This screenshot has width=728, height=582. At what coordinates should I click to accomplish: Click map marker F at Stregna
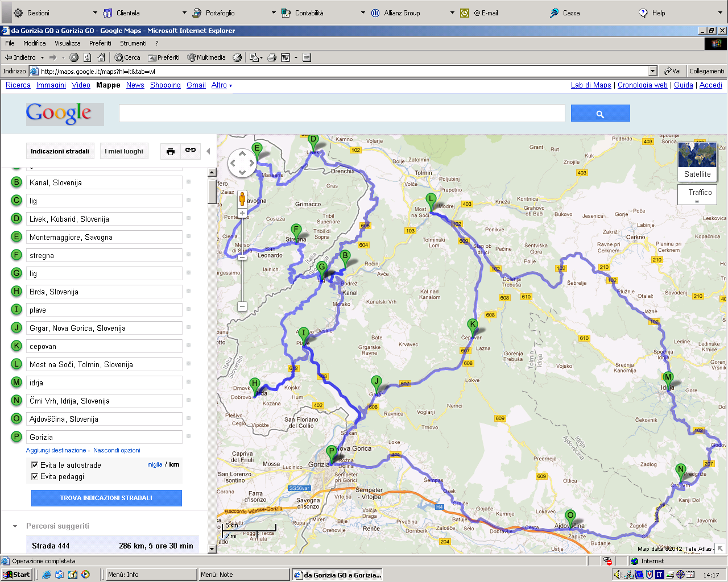[x=296, y=232]
